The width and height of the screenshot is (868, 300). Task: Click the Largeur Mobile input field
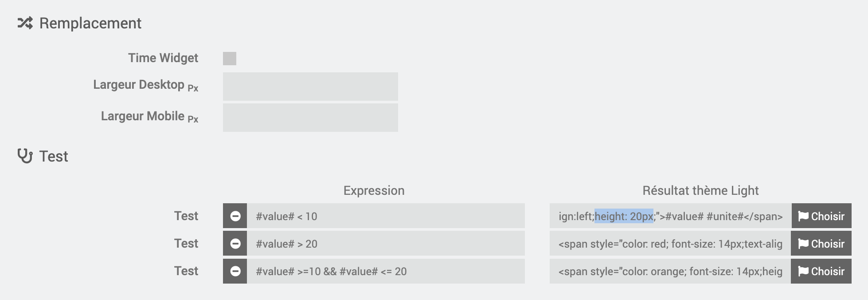coord(310,118)
